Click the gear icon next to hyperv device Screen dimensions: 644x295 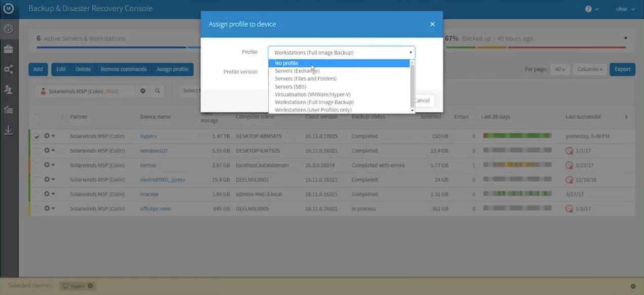tap(46, 136)
